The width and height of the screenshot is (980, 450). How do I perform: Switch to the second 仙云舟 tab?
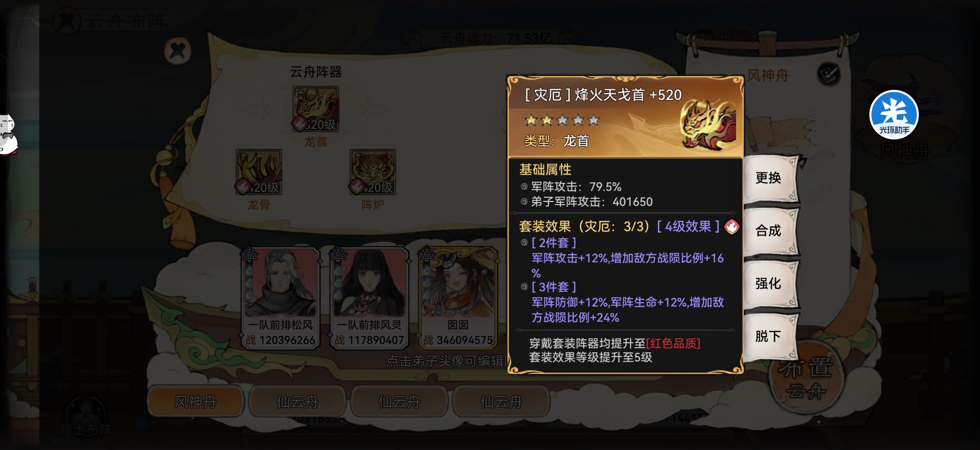[x=399, y=401]
